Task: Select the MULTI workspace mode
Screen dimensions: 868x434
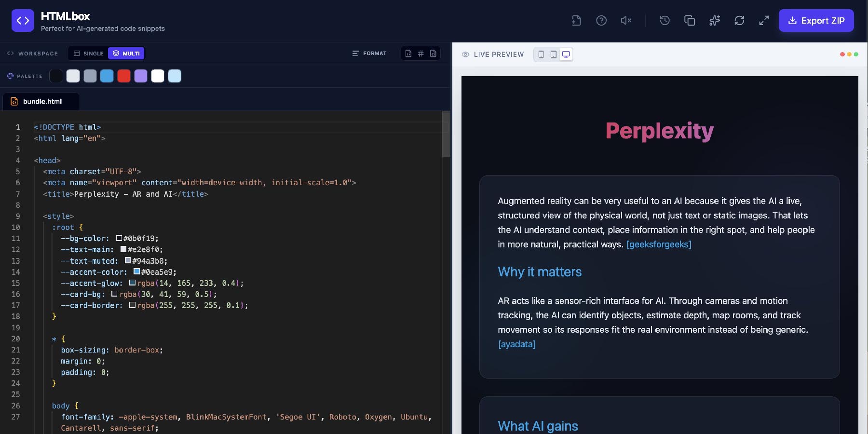Action: (126, 54)
